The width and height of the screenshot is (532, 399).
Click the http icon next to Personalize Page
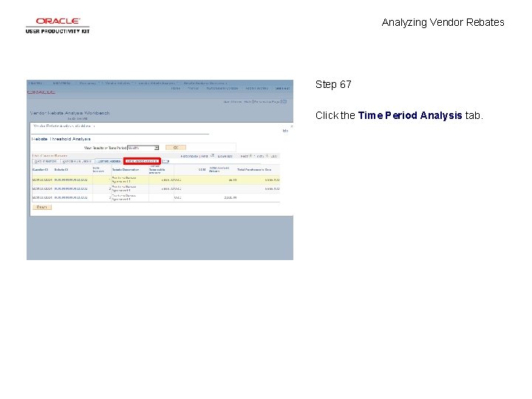[284, 102]
